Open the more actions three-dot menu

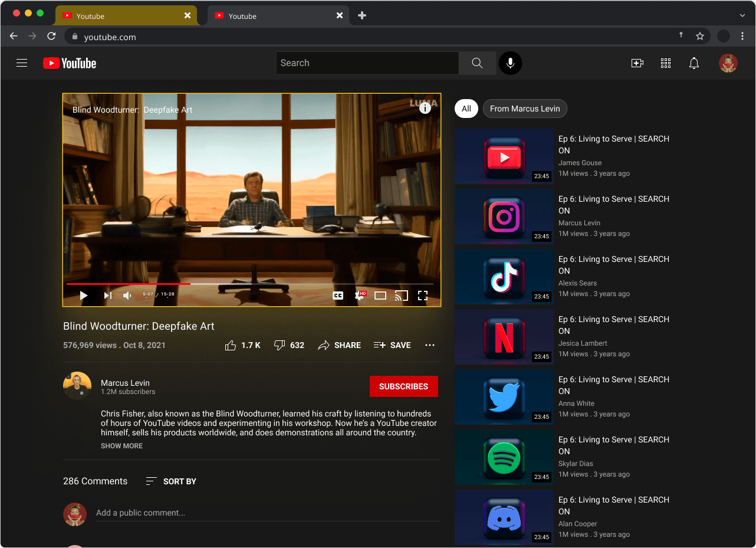point(430,345)
